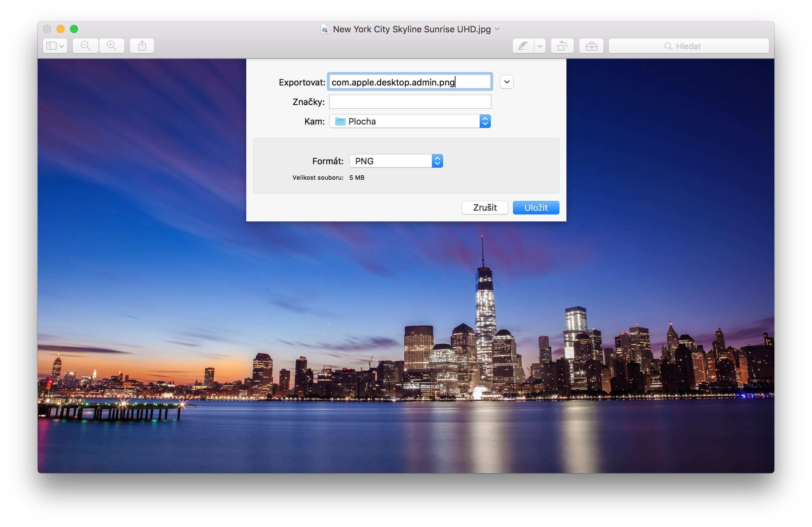
Task: Open the markup toolbox icon
Action: tap(591, 46)
